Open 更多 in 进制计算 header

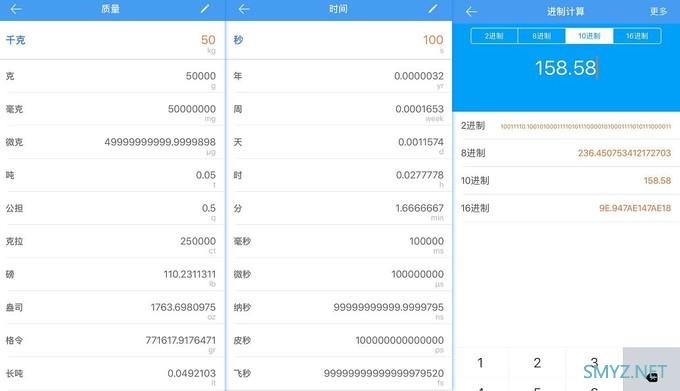coord(658,12)
